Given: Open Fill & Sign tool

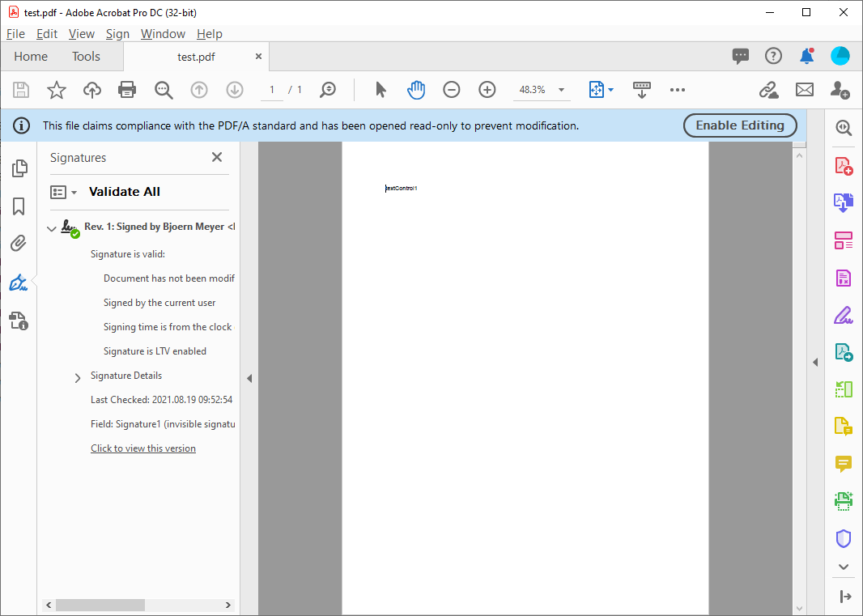Looking at the screenshot, I should click(x=844, y=316).
